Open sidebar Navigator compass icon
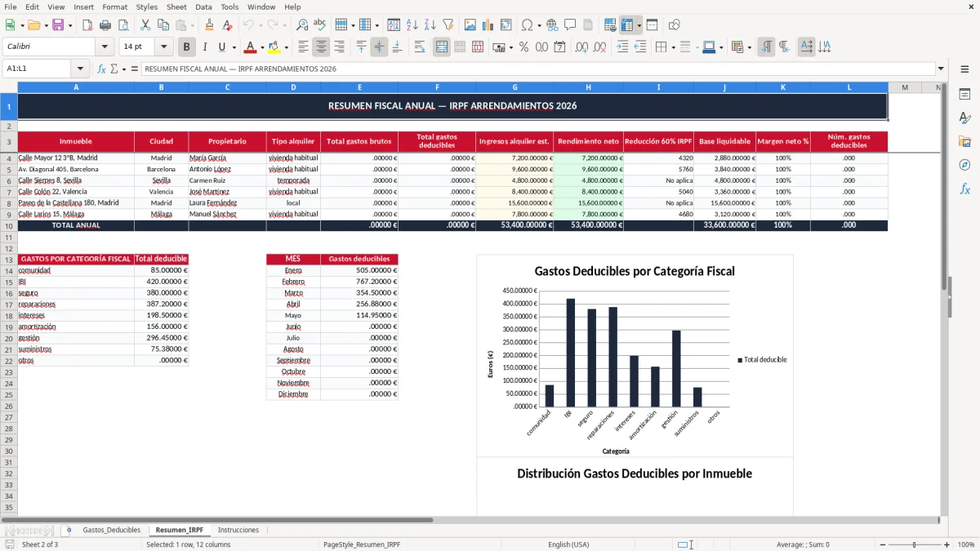 (x=964, y=165)
